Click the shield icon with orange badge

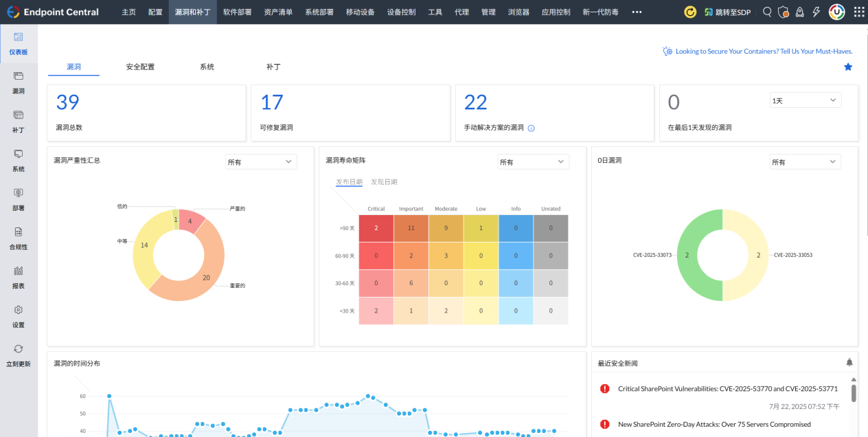[784, 12]
